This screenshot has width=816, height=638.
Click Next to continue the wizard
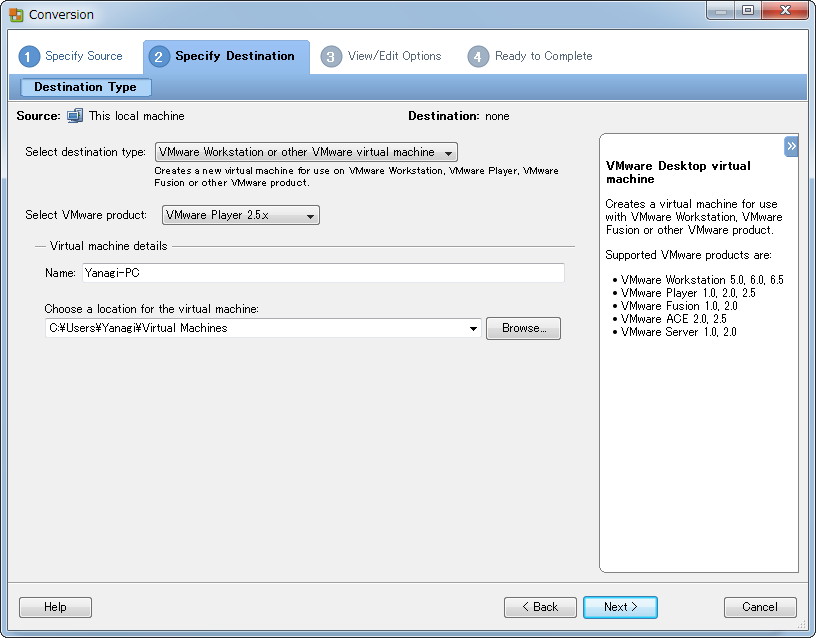tap(620, 607)
